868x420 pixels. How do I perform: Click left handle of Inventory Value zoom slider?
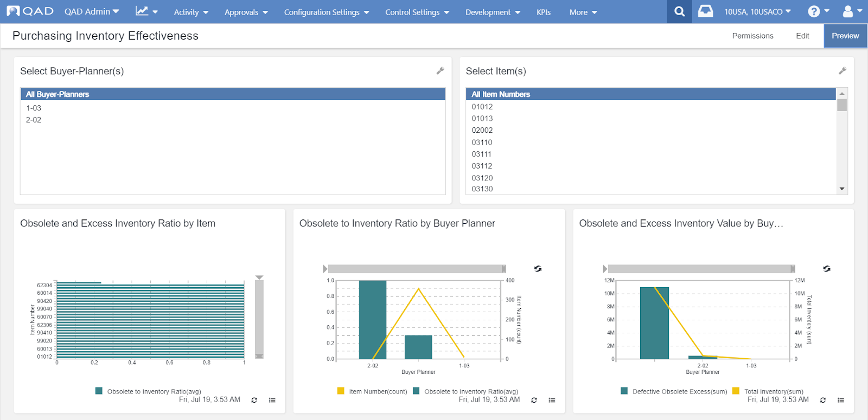point(605,269)
